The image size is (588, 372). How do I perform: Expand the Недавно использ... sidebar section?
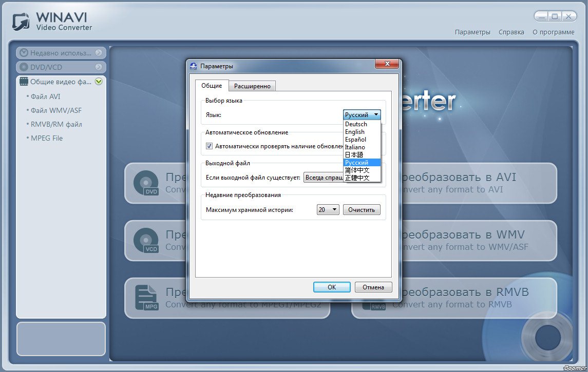99,53
